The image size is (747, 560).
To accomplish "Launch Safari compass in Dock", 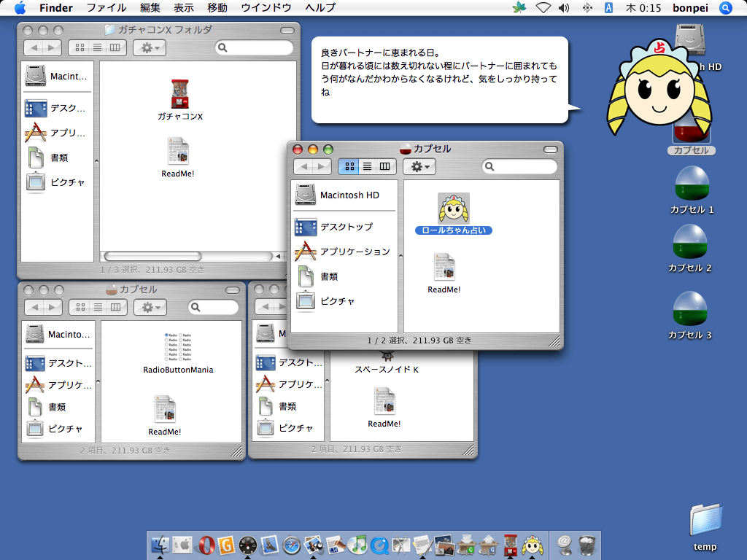I will click(292, 545).
